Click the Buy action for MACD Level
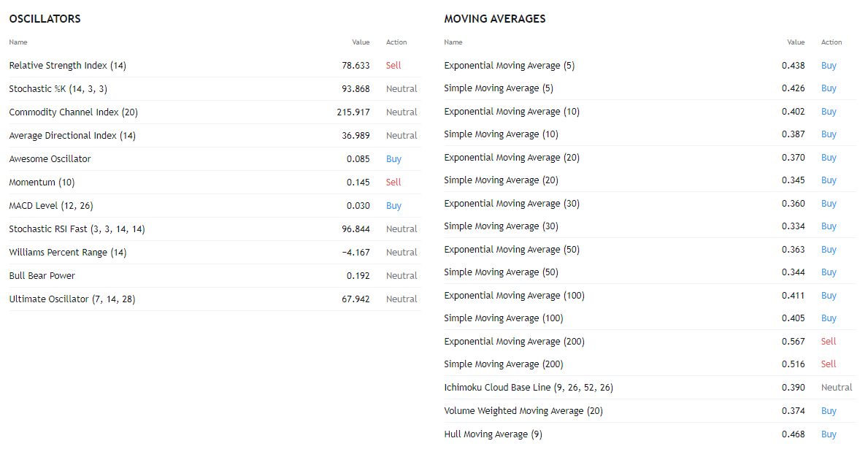 coord(393,205)
